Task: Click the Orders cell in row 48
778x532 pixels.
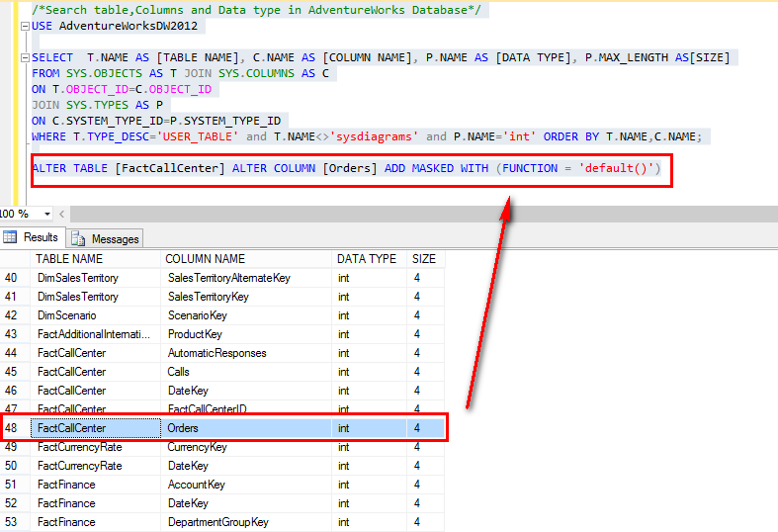Action: click(x=246, y=428)
